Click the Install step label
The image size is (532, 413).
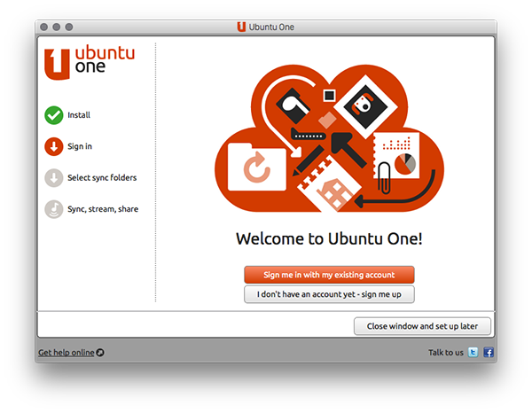click(x=79, y=115)
